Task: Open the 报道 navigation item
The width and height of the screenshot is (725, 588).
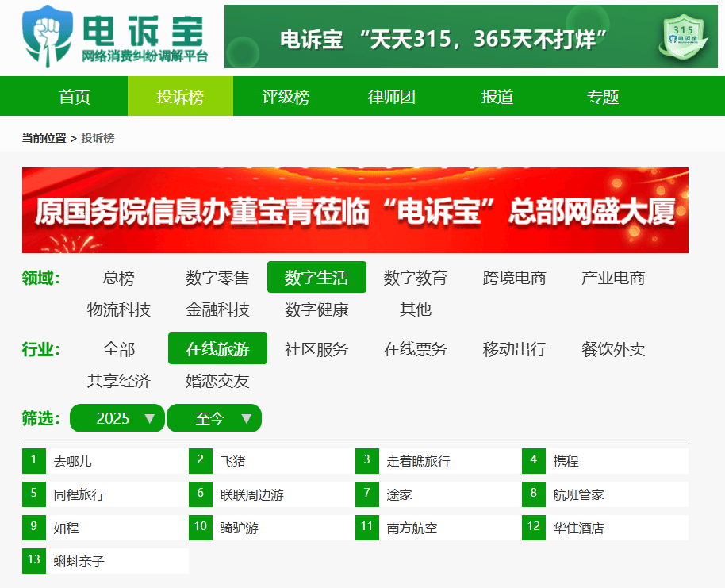Action: click(497, 97)
